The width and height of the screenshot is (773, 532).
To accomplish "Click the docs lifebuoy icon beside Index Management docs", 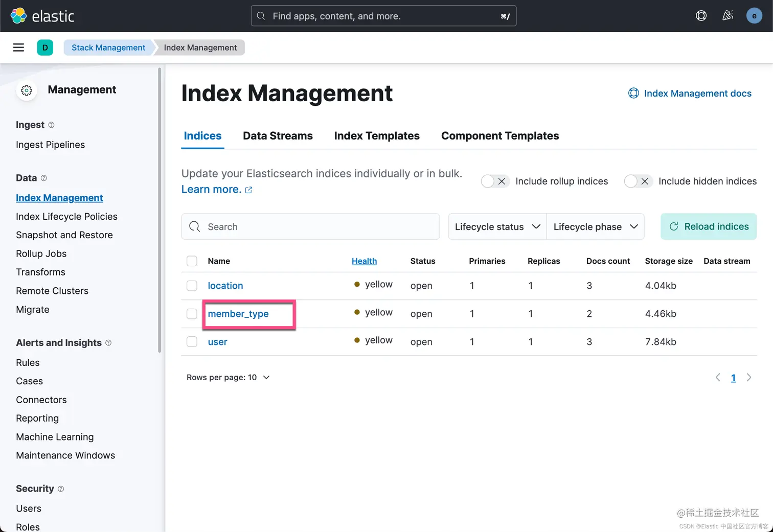I will coord(633,93).
